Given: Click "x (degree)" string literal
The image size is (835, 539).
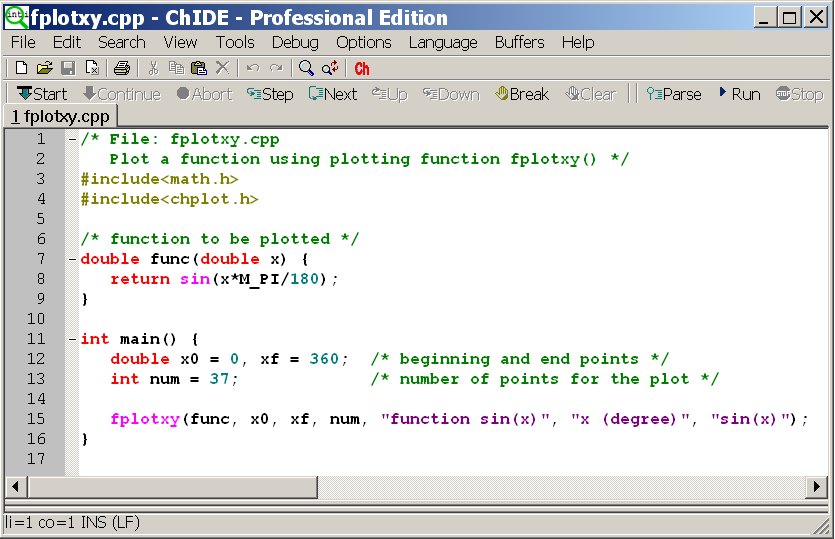Looking at the screenshot, I should pos(631,419).
